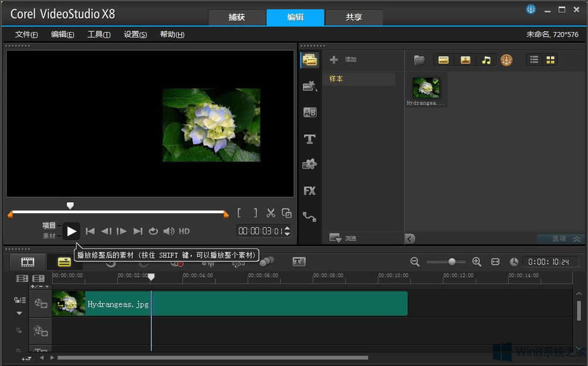Click fit project in timeline icon

pos(495,262)
